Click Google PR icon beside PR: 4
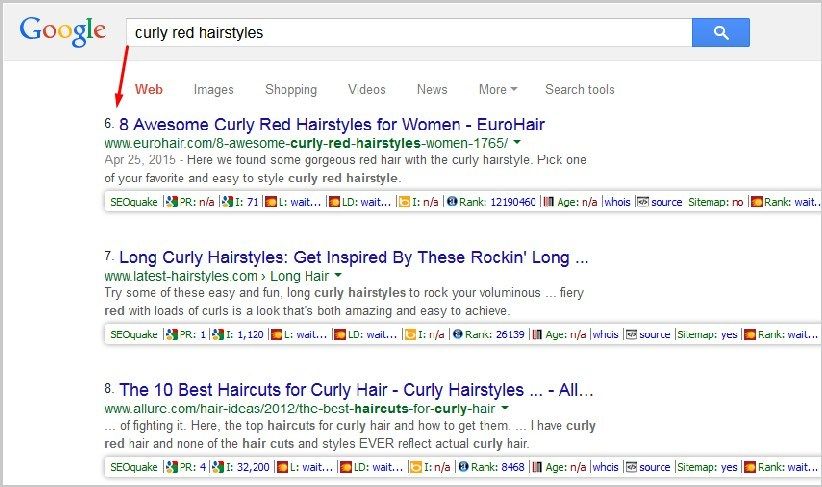The image size is (822, 487). pos(171,467)
